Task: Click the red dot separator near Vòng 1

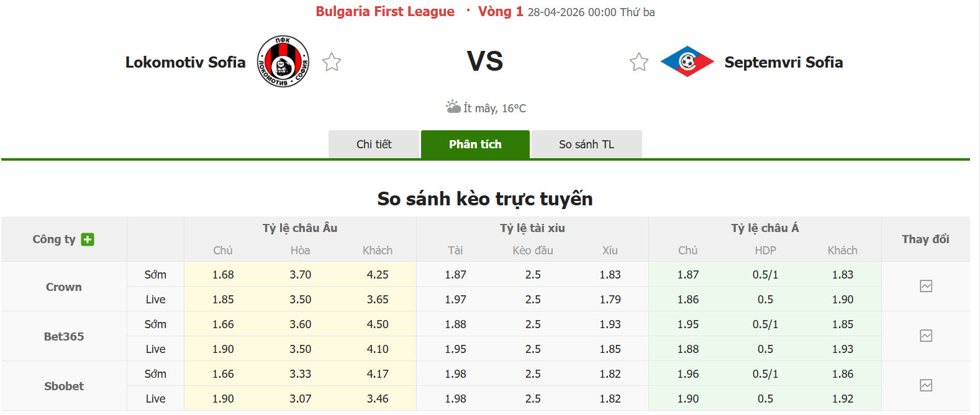Action: (x=467, y=11)
